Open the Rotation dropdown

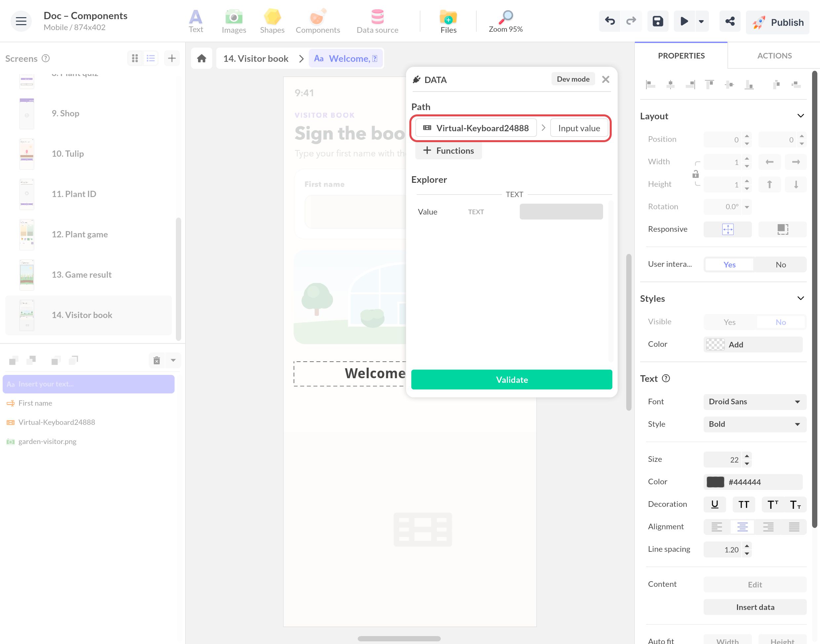click(x=747, y=207)
